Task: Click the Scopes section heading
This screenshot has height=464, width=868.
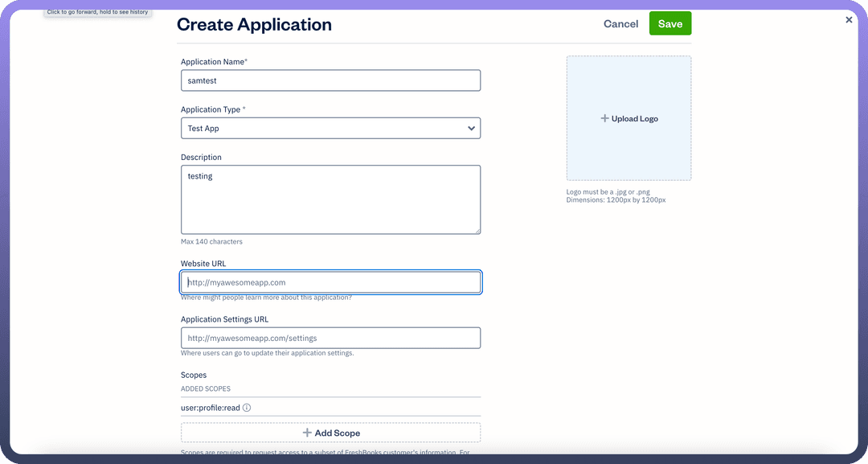Action: 194,375
